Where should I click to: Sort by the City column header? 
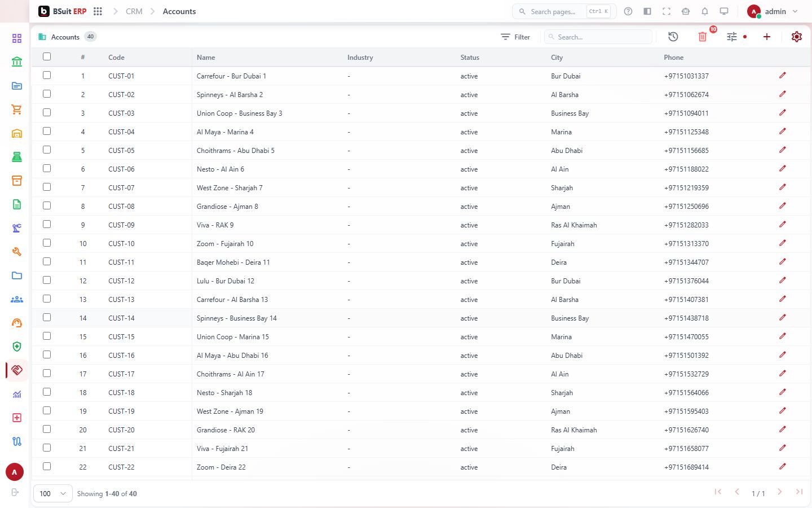click(557, 58)
